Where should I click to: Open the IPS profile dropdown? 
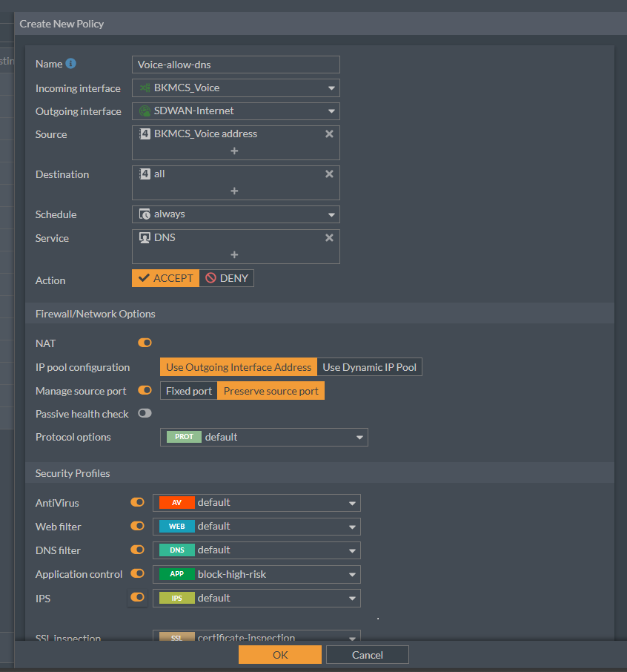[256, 599]
